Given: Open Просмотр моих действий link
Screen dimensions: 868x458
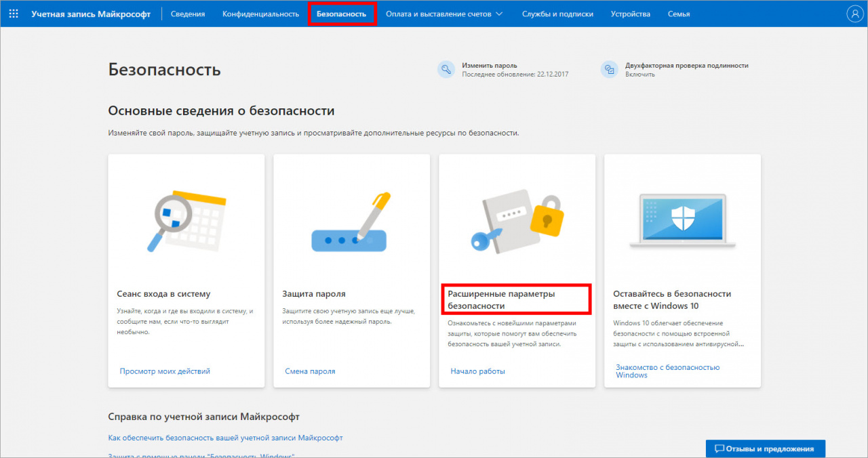Looking at the screenshot, I should pyautogui.click(x=165, y=371).
